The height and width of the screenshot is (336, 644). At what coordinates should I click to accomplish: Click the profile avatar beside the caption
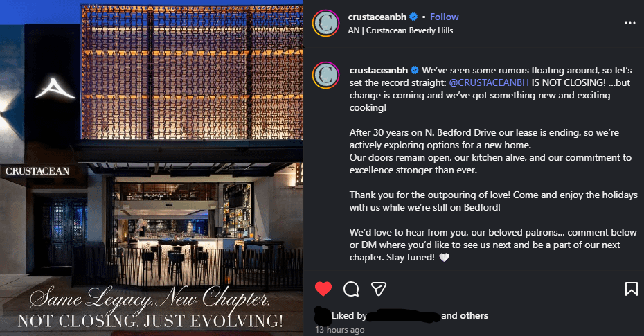325,76
